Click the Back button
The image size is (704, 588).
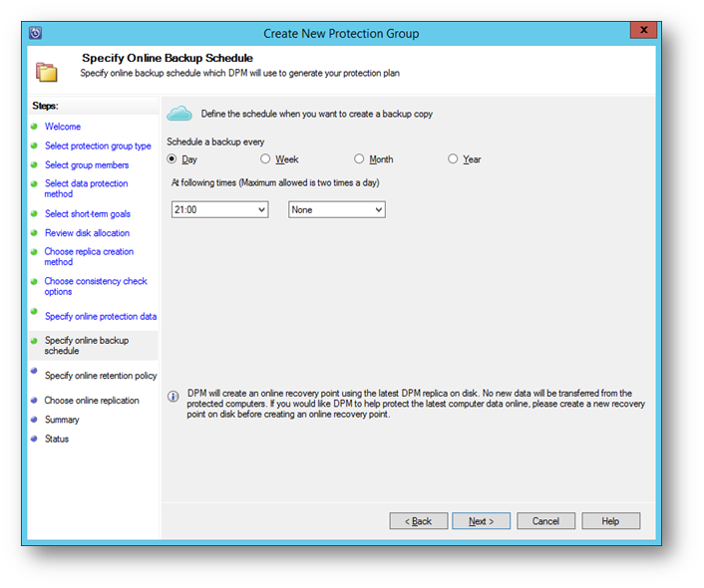coord(419,521)
